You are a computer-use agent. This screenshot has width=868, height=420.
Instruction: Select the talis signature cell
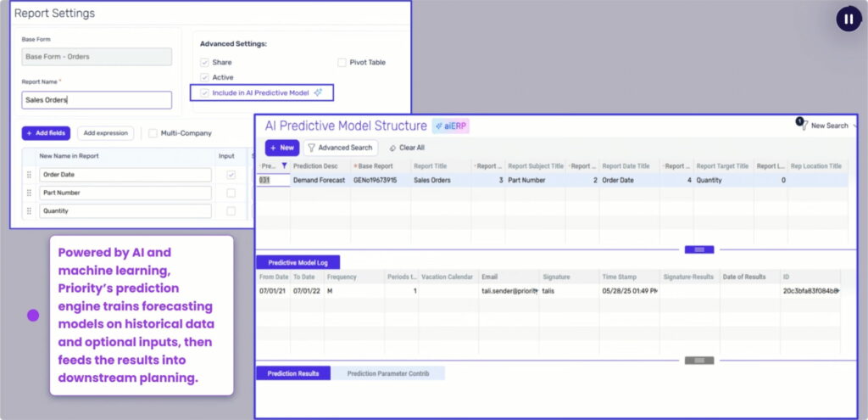coord(570,290)
